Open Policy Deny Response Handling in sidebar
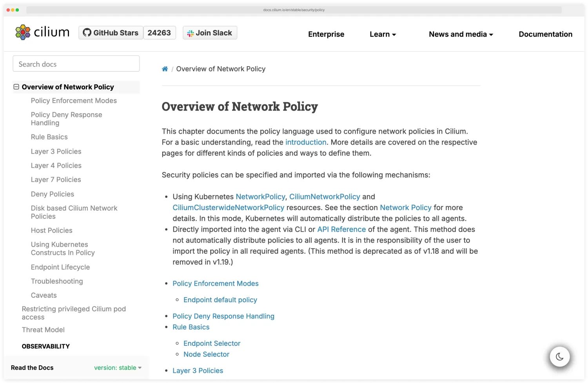The width and height of the screenshot is (588, 383). pyautogui.click(x=67, y=119)
